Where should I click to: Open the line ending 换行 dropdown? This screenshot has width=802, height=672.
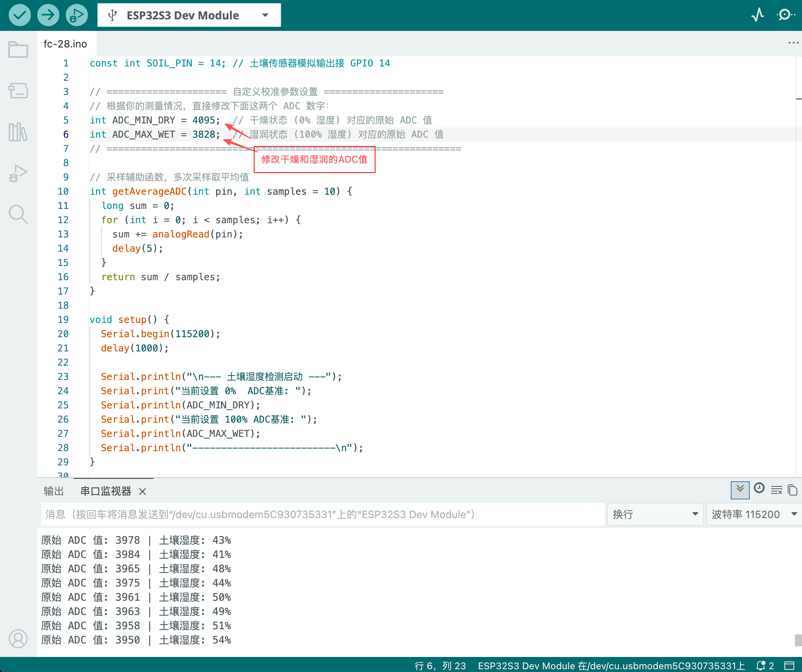(655, 514)
